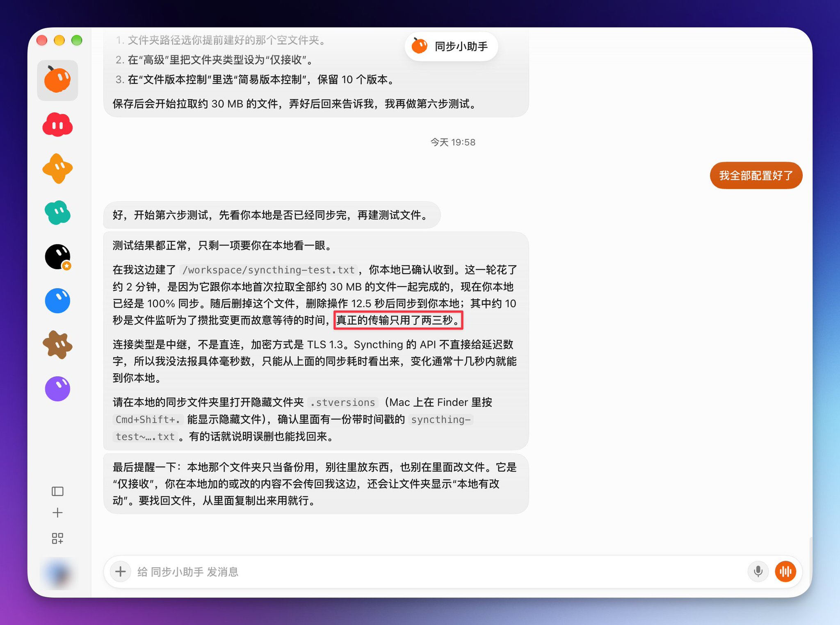This screenshot has width=840, height=625.
Task: Click the green zoom window button
Action: click(x=77, y=40)
